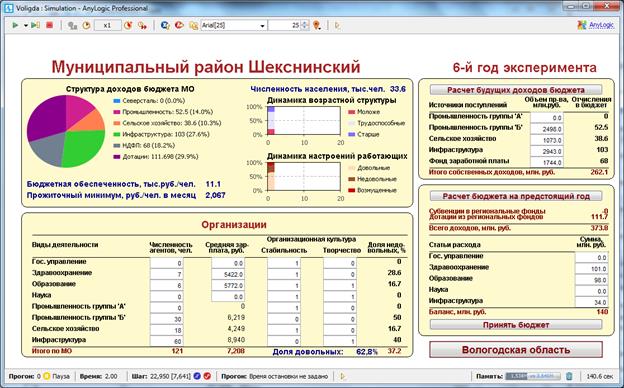Open the orange pin dropdown icon
This screenshot has height=388, width=624.
(x=317, y=25)
